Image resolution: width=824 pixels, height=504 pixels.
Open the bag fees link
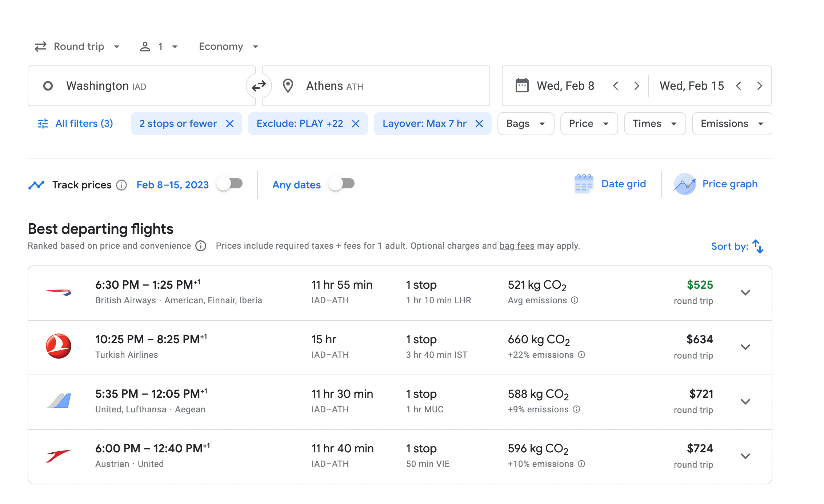(517, 246)
